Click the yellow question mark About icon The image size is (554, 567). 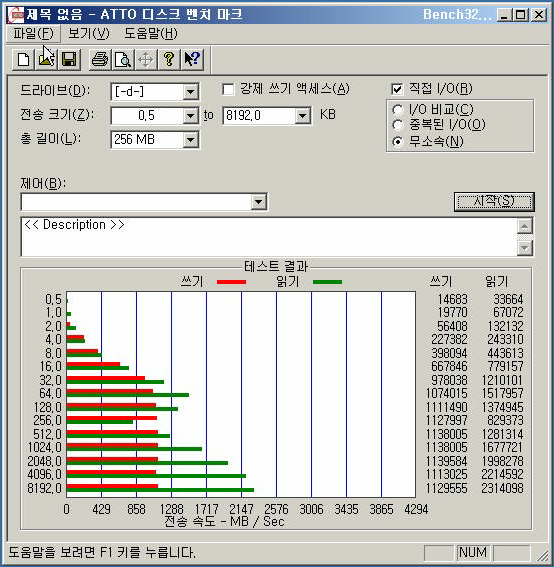[x=169, y=60]
